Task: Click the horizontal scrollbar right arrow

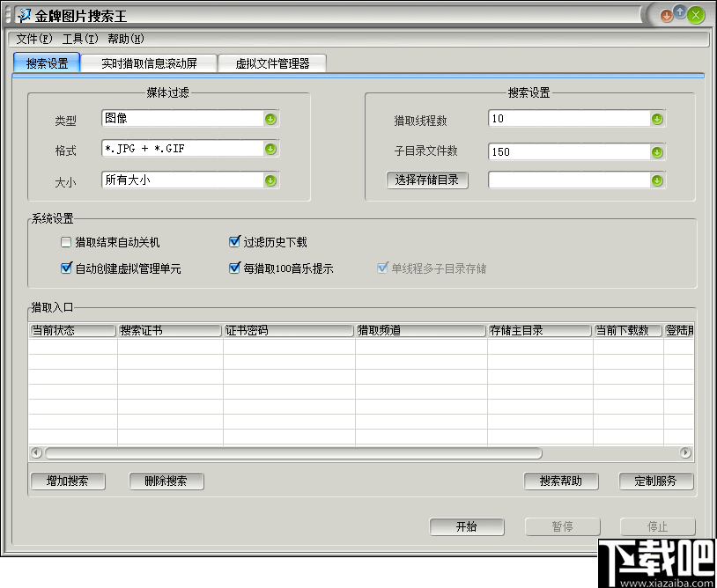Action: (685, 453)
